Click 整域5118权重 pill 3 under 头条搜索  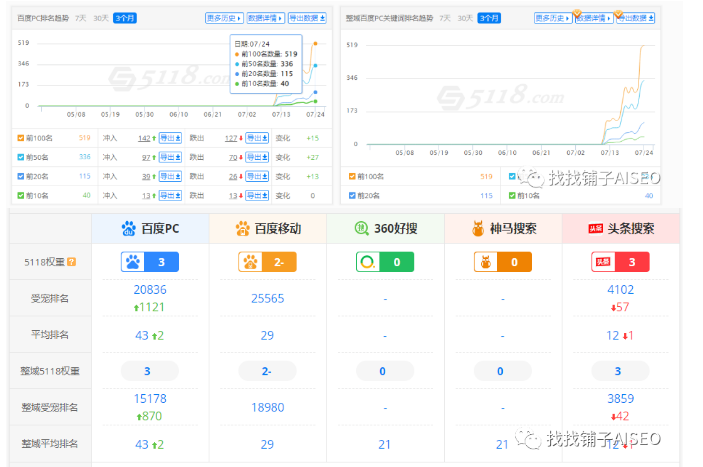click(x=620, y=371)
